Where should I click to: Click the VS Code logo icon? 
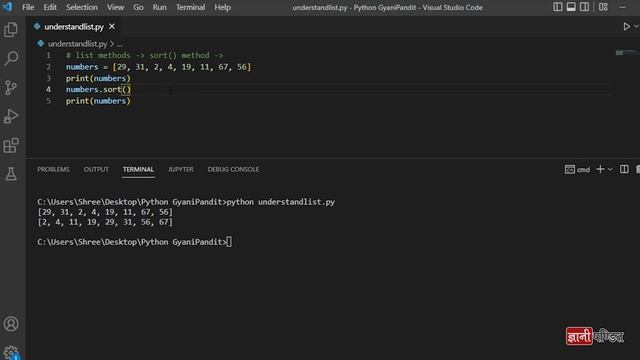tap(7, 7)
